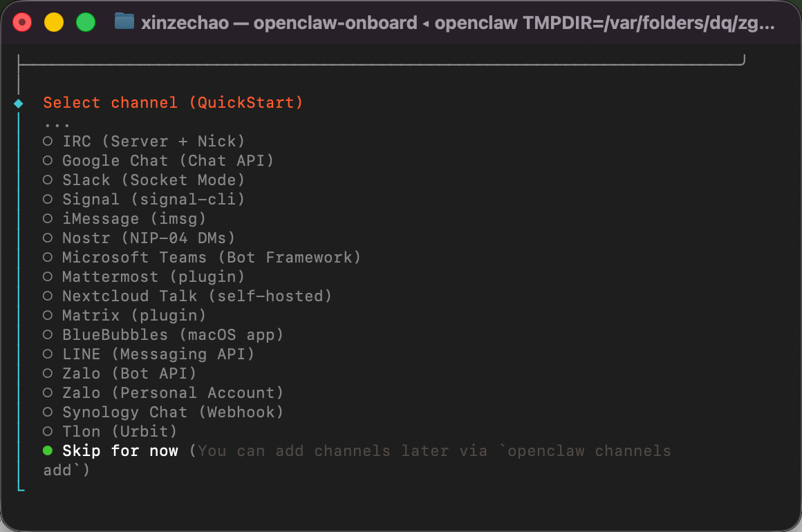Pick Synology Chat (Webhook) channel
802x532 pixels.
[x=162, y=412]
